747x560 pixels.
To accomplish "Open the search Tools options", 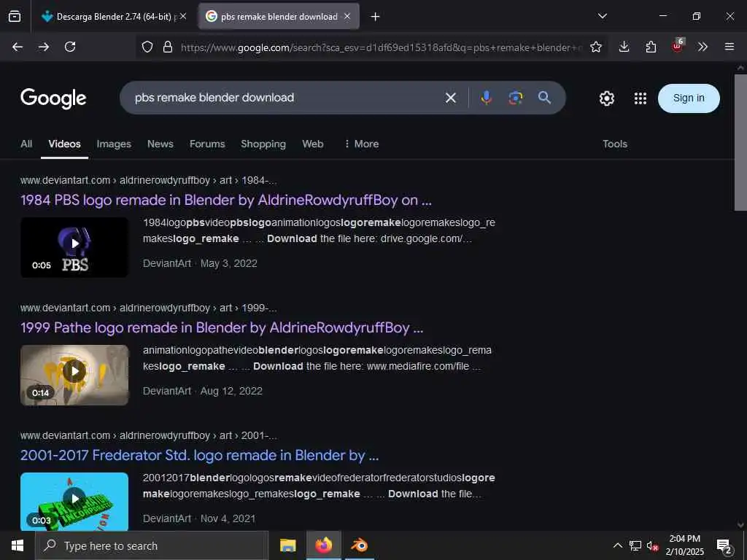I will coord(614,144).
